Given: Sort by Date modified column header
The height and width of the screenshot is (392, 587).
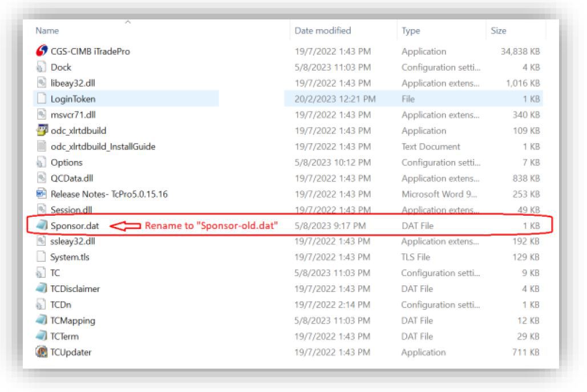Looking at the screenshot, I should click(x=322, y=31).
